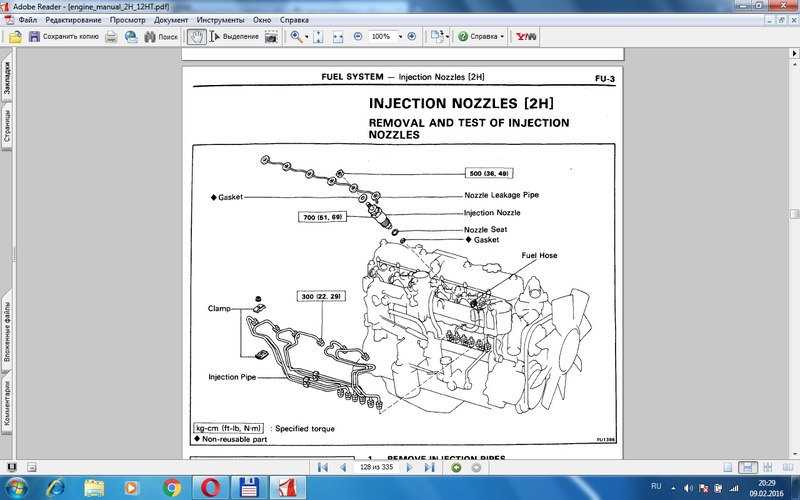Open the Документ menu
Image resolution: width=800 pixels, height=500 pixels.
tap(171, 20)
